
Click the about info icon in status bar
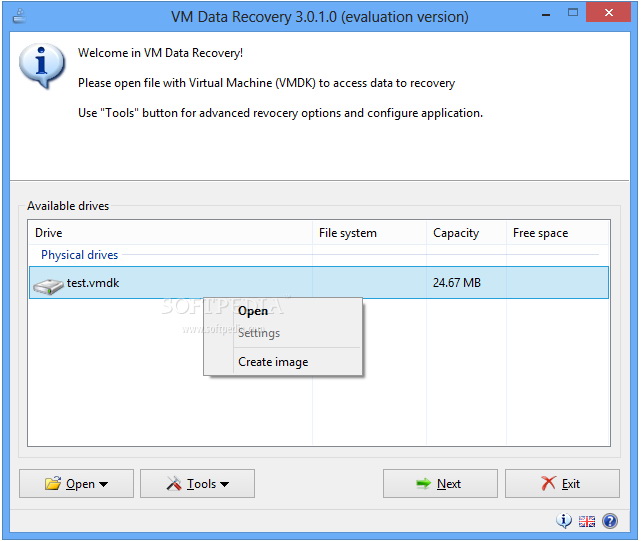[x=564, y=521]
